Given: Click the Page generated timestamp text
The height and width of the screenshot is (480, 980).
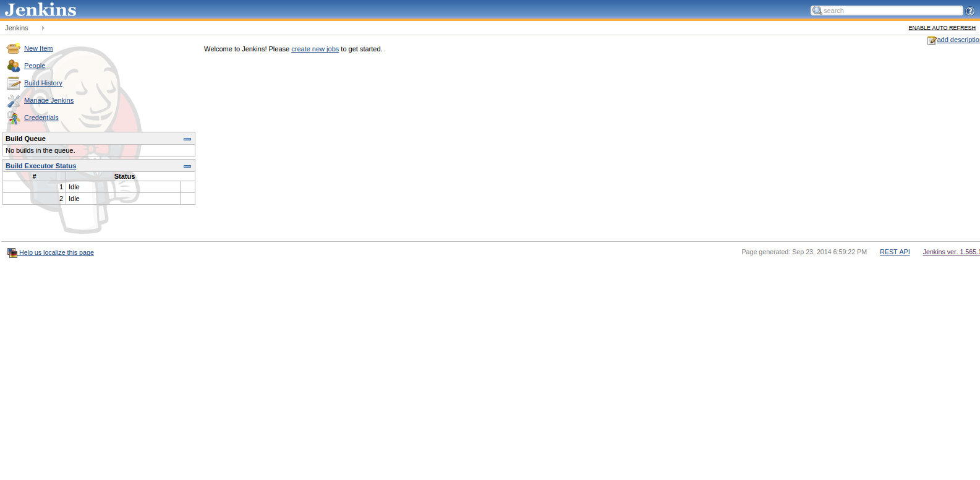Looking at the screenshot, I should pyautogui.click(x=804, y=252).
